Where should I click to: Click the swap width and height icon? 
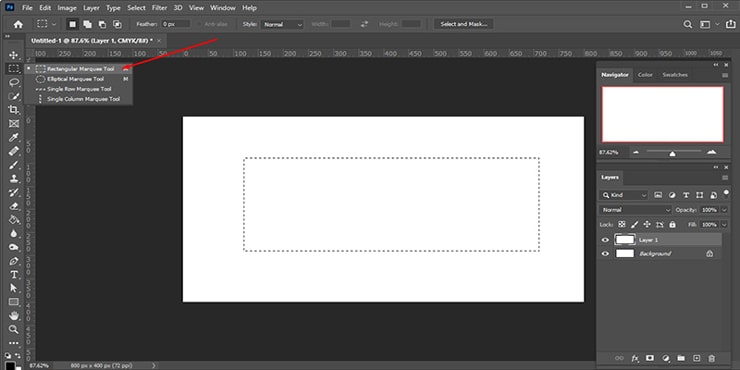364,24
